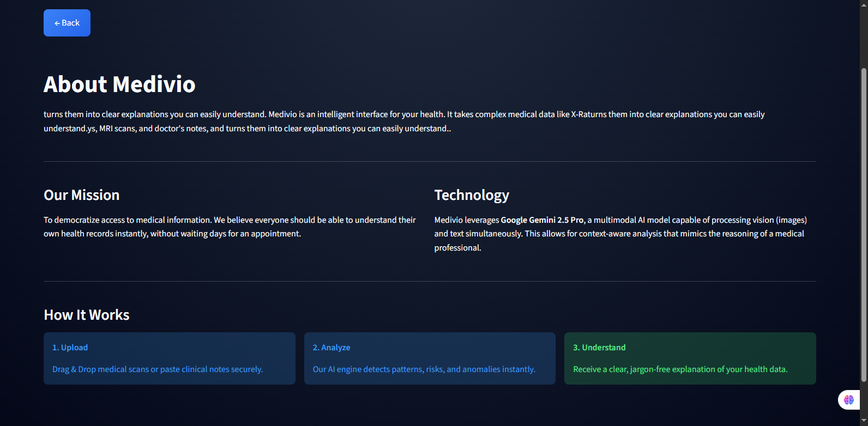Open the brain icon floating widget

[849, 400]
